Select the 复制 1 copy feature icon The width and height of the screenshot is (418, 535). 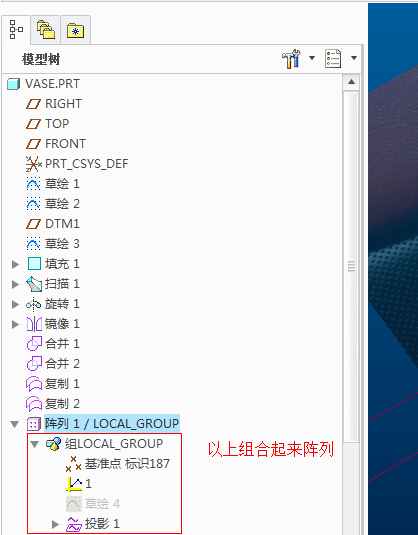point(34,384)
